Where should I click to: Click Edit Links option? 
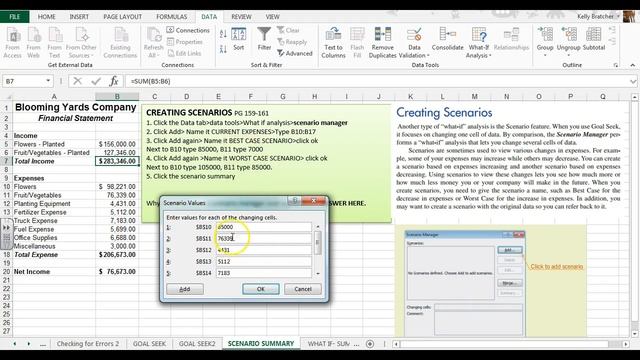184,53
